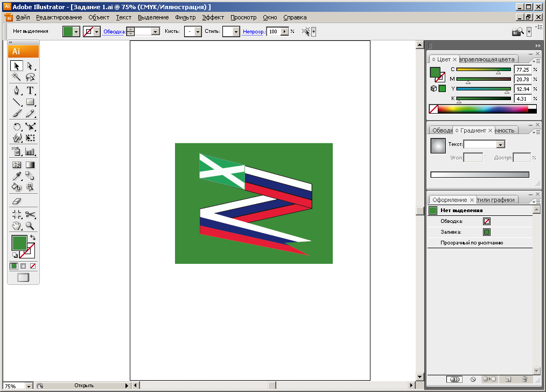Toggle out-of-gamut cube icon in Color panel
The image size is (546, 392).
(433, 88)
